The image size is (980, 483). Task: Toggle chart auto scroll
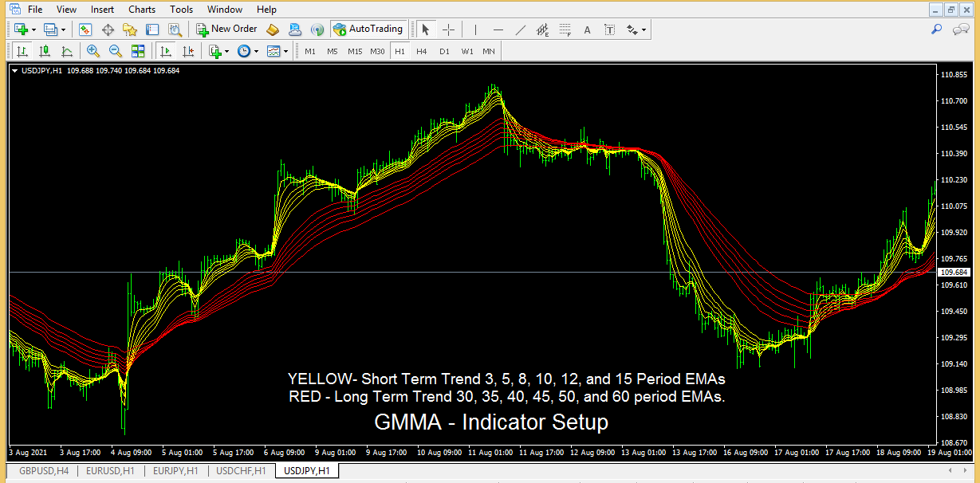click(x=167, y=50)
